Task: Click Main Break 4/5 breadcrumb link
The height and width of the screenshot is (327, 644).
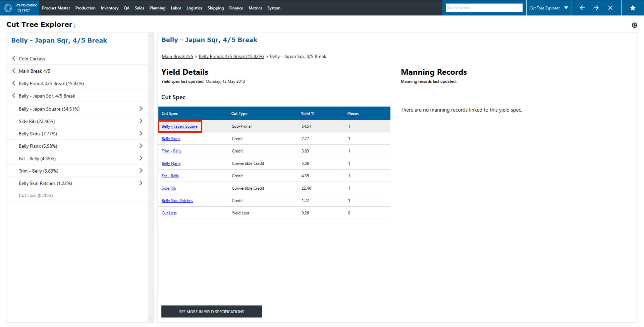Action: coord(177,57)
